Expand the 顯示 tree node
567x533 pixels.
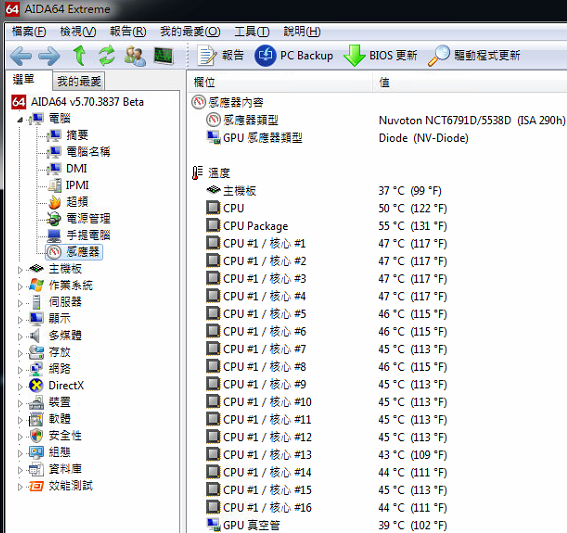(x=20, y=320)
